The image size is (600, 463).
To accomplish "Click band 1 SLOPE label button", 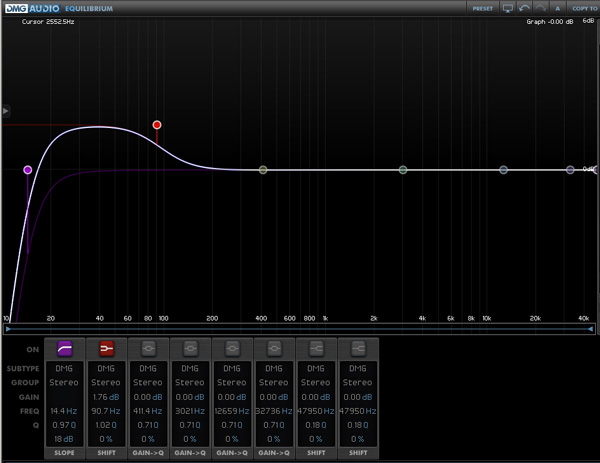I will 64,453.
